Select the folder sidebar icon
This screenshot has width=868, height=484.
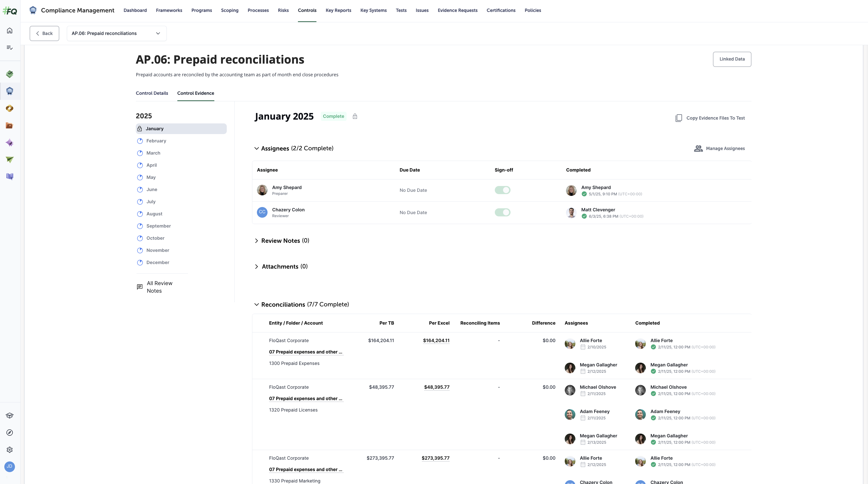9,125
